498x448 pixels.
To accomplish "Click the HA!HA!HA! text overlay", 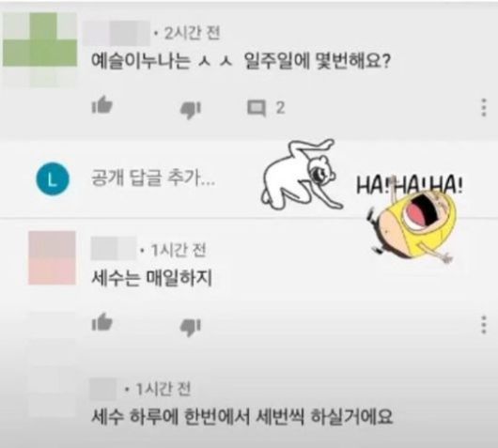I will tap(409, 185).
